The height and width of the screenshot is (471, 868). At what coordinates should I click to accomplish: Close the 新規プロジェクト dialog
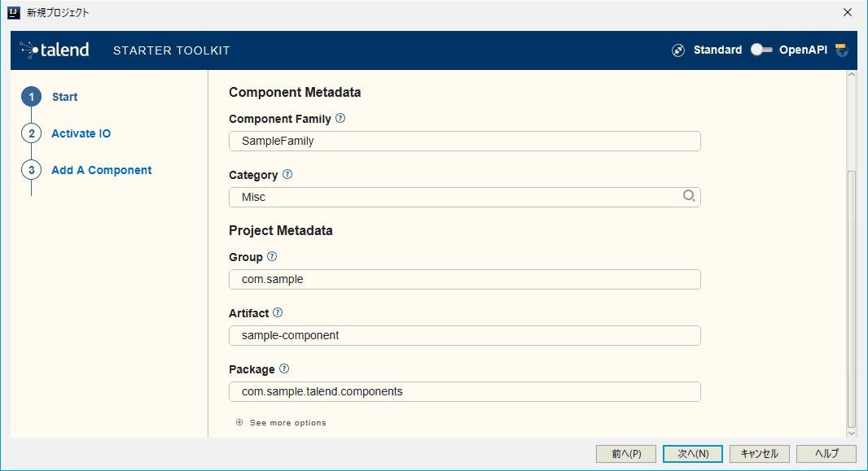pyautogui.click(x=848, y=12)
